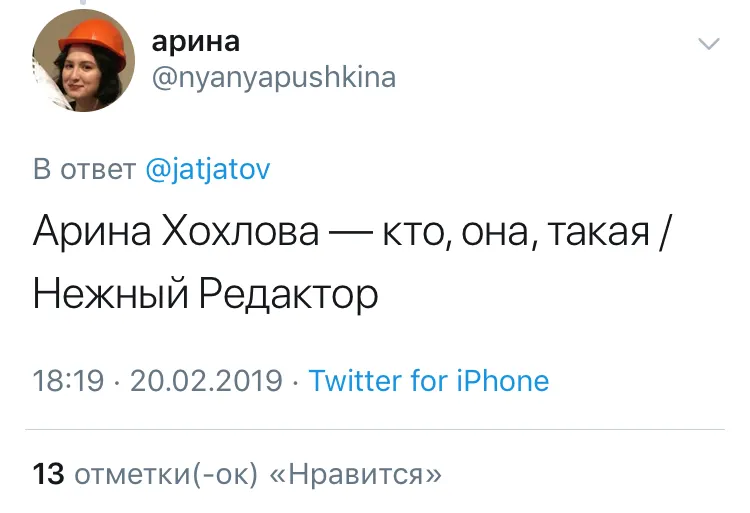Open the list of 13 likes

click(48, 473)
